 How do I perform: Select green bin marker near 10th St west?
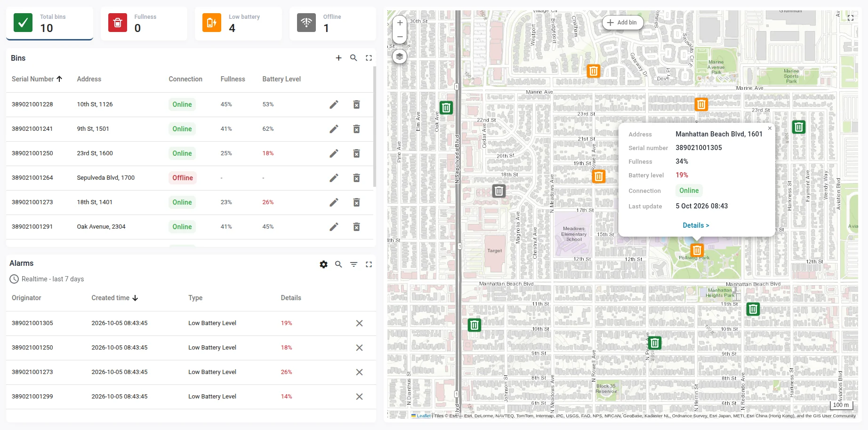474,325
